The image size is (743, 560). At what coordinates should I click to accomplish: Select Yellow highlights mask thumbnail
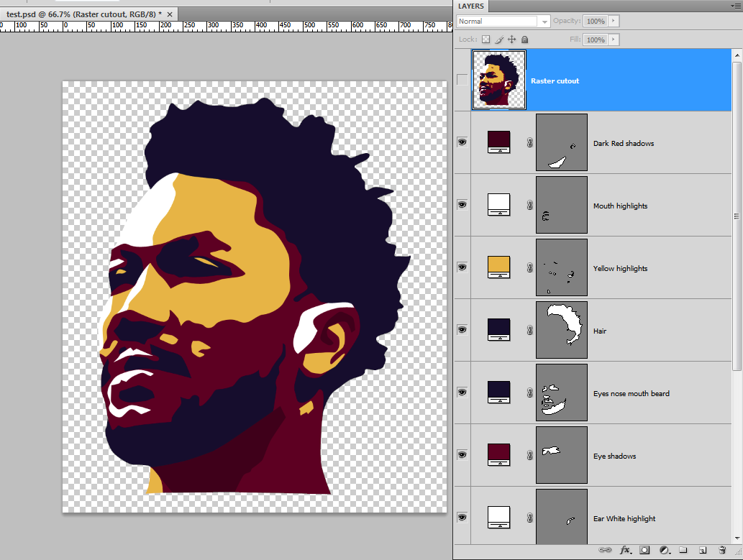point(562,267)
